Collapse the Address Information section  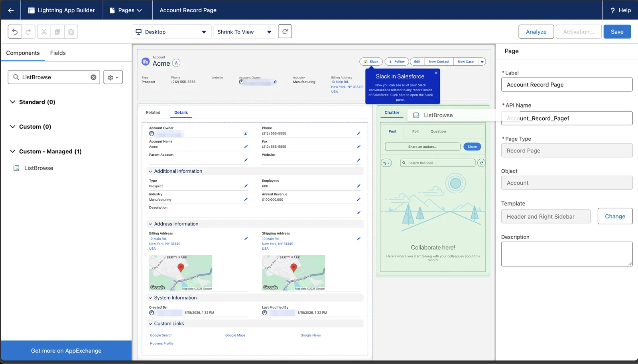(x=150, y=224)
